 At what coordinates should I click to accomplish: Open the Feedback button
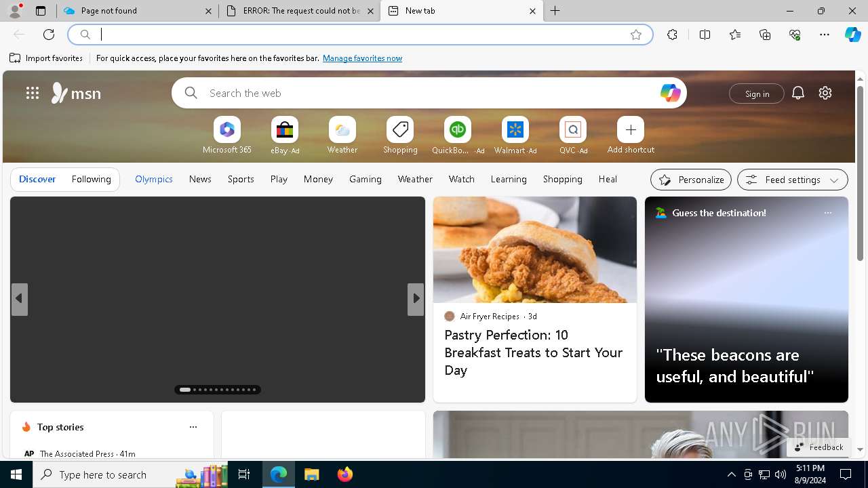818,447
